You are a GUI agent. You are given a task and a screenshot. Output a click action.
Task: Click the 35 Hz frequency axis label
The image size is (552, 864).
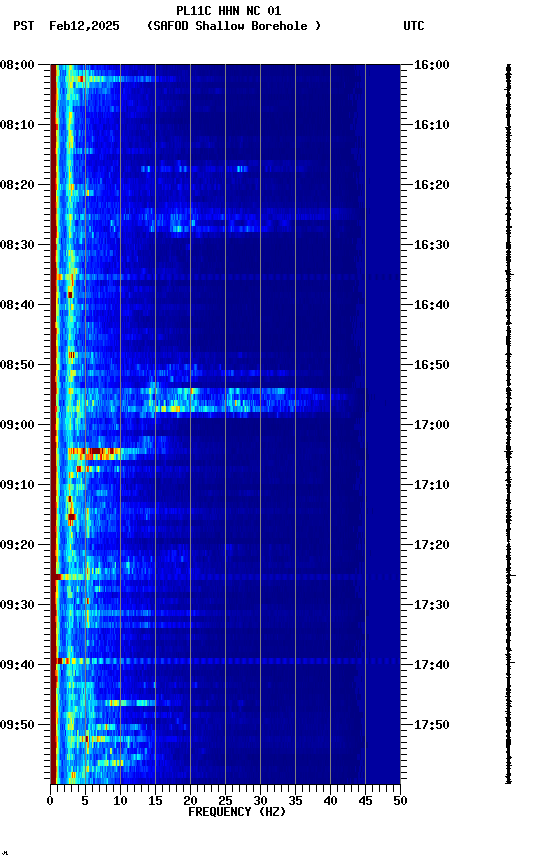point(295,801)
